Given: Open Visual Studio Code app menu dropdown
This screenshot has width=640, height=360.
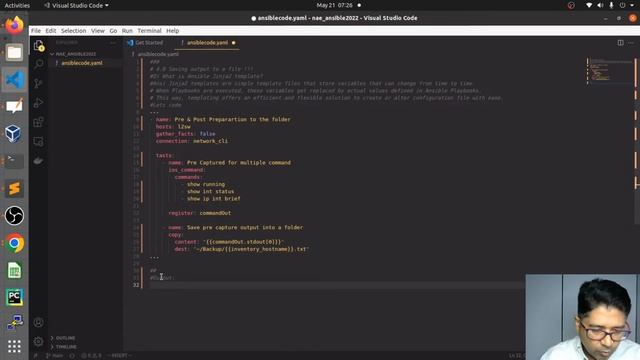Looking at the screenshot, I should (x=76, y=5).
